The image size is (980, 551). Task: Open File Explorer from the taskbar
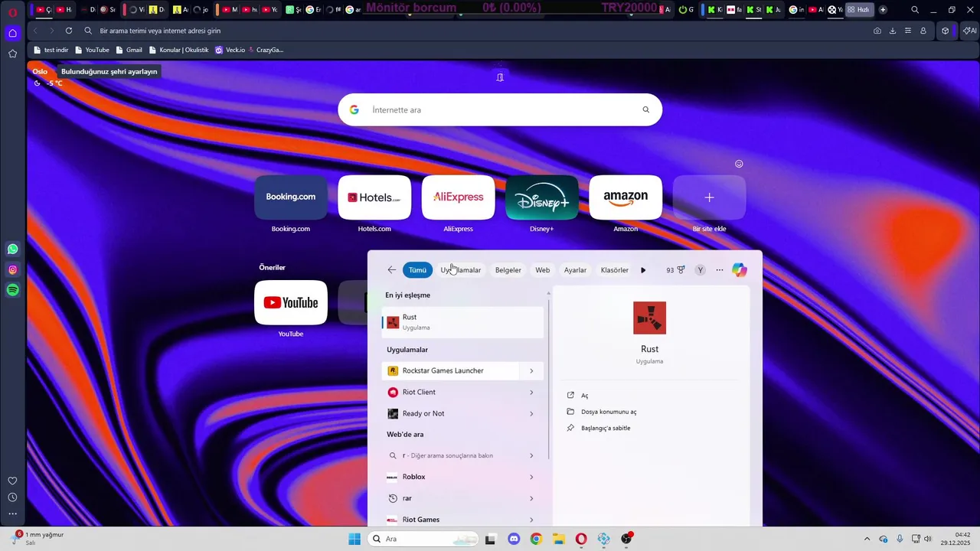pyautogui.click(x=559, y=539)
